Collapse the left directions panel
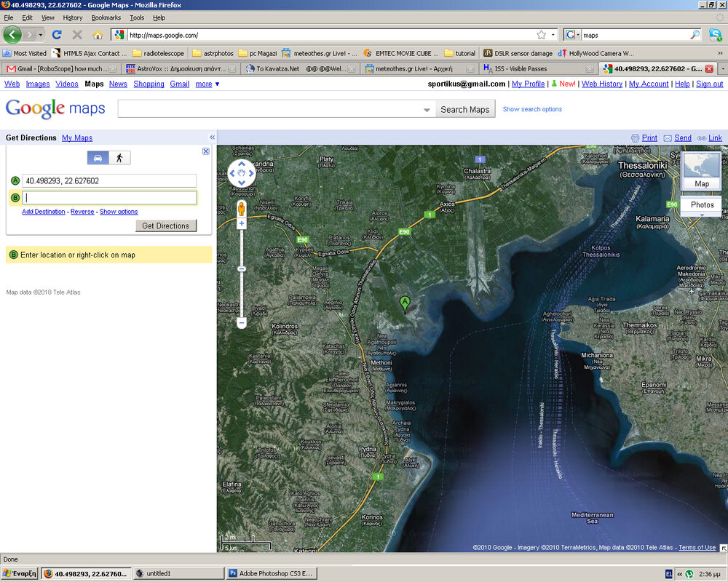This screenshot has height=582, width=728. (x=212, y=137)
